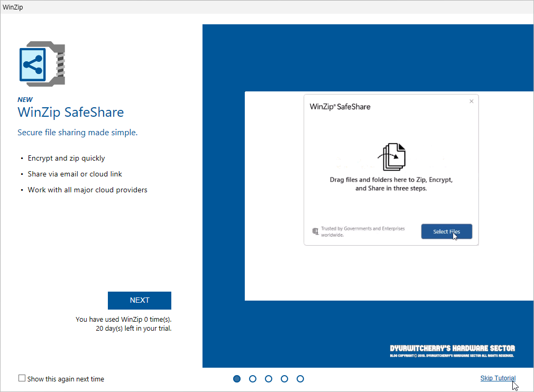Select the first tutorial page dot
The height and width of the screenshot is (392, 534).
237,379
